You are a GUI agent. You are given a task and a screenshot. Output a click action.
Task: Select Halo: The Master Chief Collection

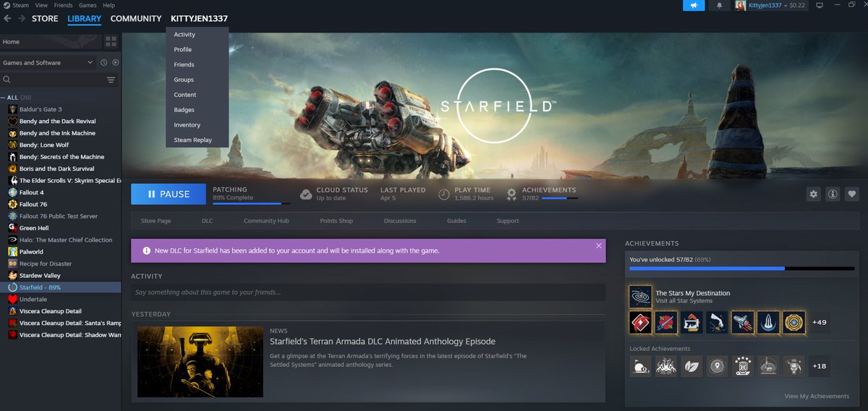click(x=60, y=240)
